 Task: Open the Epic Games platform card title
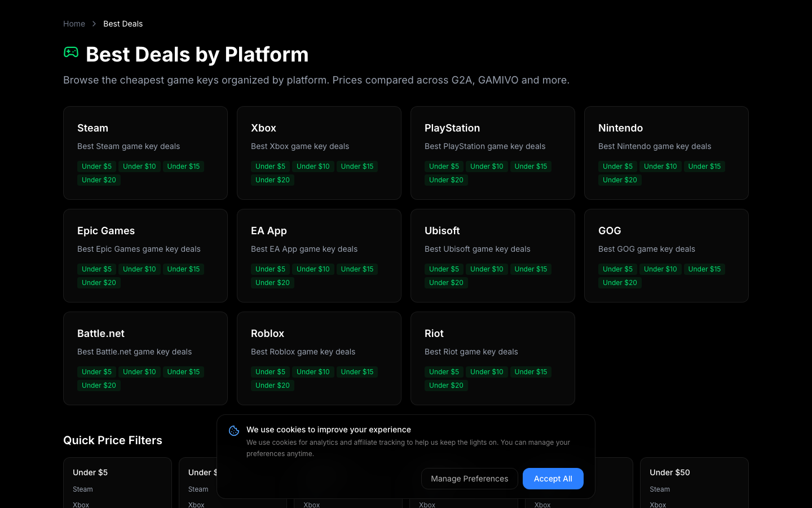(106, 231)
